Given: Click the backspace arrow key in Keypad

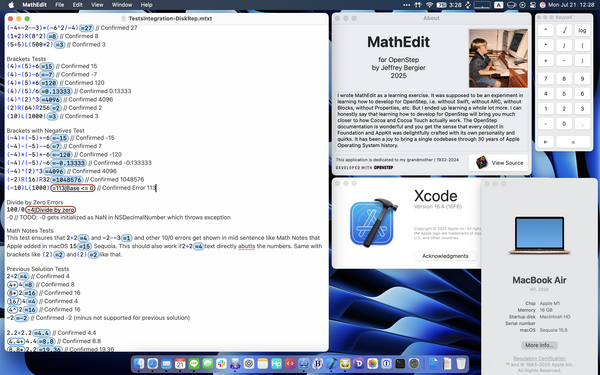Looking at the screenshot, I should (546, 142).
